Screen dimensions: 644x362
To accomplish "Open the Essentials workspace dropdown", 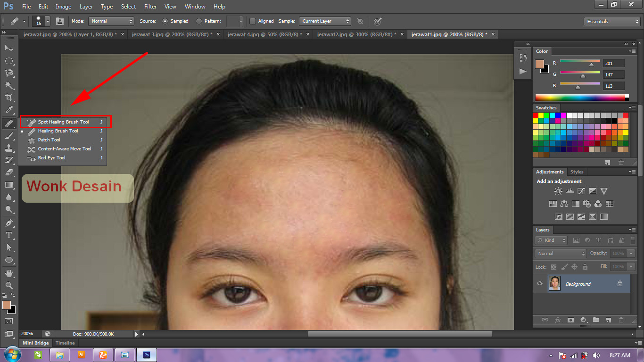I will [611, 22].
